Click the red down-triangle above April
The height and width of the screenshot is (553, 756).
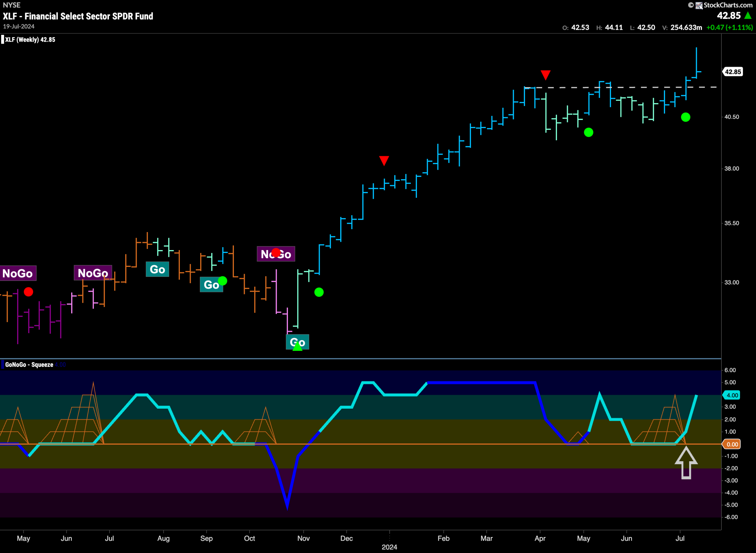545,75
